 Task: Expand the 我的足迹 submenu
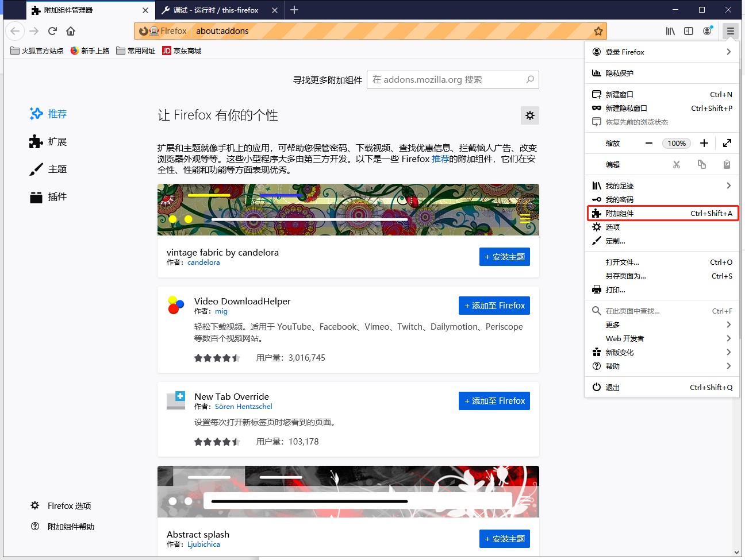click(x=728, y=186)
